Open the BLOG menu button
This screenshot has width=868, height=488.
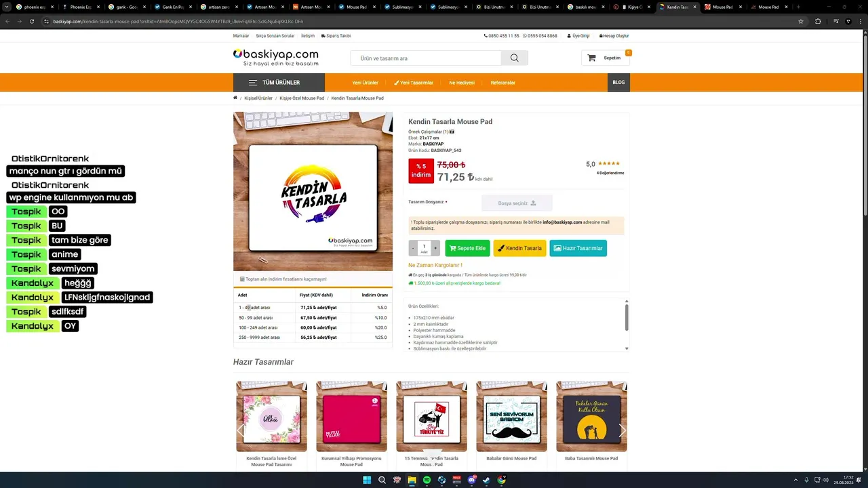point(618,82)
